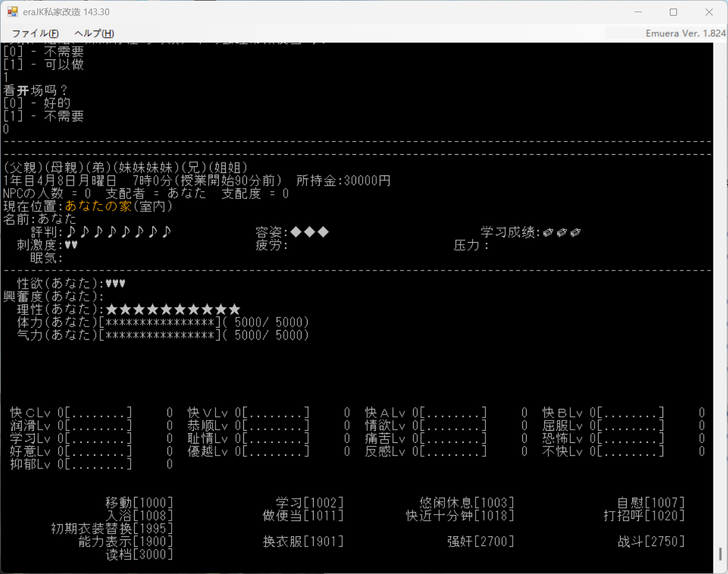Click the date line 1年目4月8日月曜日
Image resolution: width=728 pixels, height=574 pixels.
[x=59, y=181]
